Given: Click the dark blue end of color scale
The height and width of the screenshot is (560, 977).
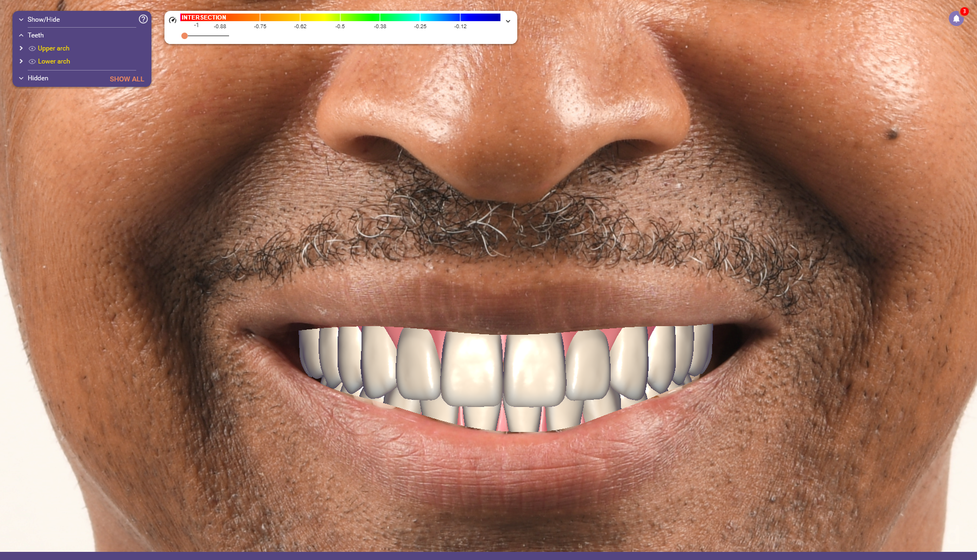Looking at the screenshot, I should click(x=488, y=17).
